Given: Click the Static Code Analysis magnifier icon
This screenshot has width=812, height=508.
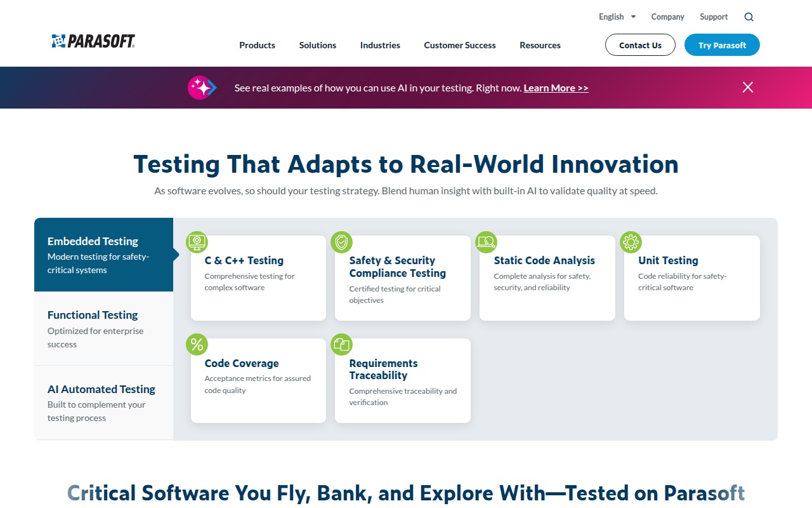Looking at the screenshot, I should point(486,241).
